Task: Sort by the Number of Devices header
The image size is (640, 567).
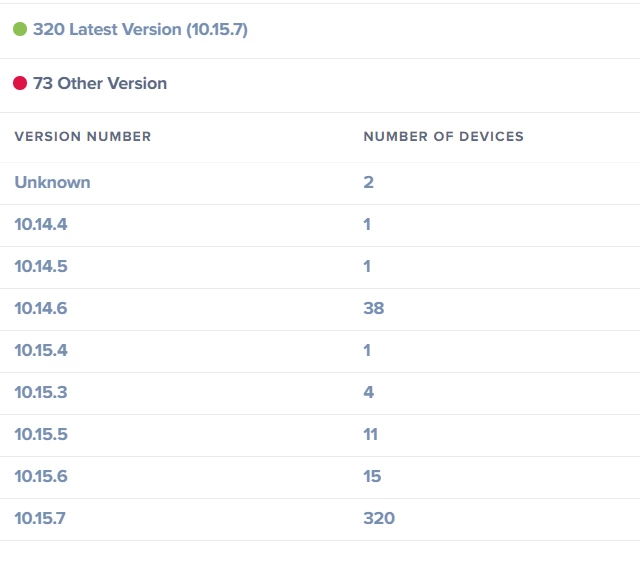Action: click(444, 136)
